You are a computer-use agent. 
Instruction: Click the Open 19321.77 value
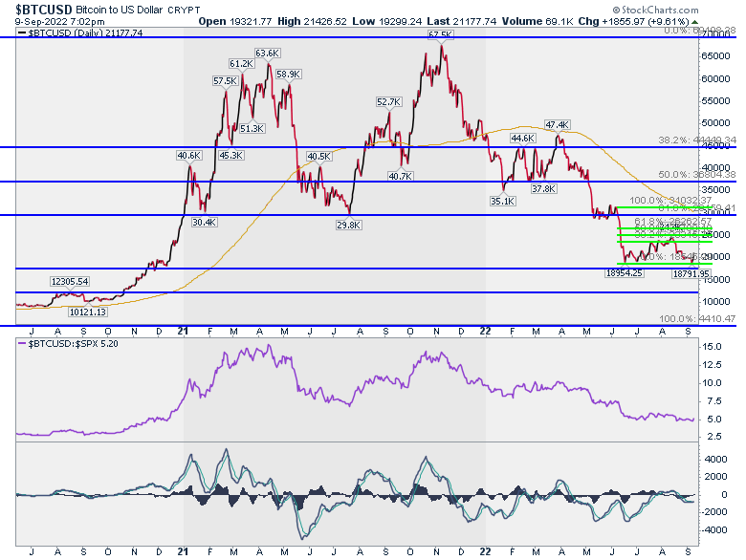click(x=235, y=21)
